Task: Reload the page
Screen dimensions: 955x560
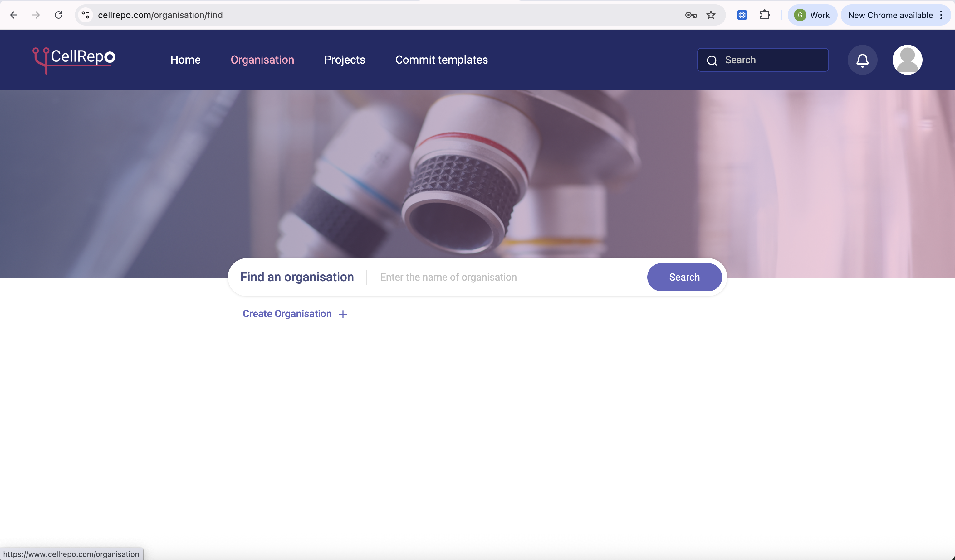Action: (x=59, y=15)
